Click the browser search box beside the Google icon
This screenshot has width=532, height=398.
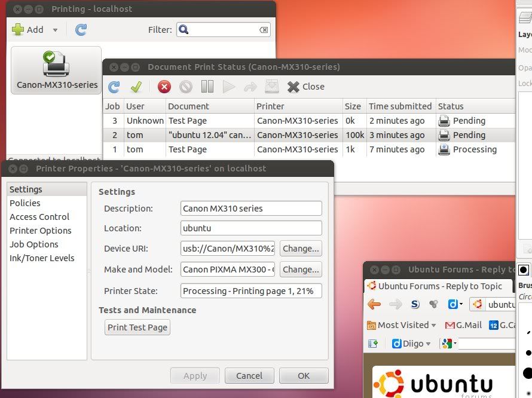pyautogui.click(x=487, y=344)
